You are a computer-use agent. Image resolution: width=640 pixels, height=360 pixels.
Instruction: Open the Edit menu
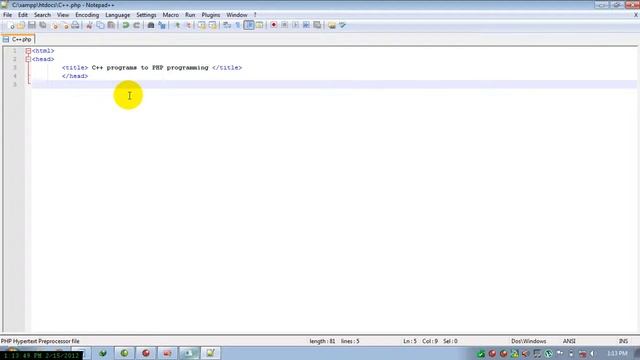click(x=23, y=15)
